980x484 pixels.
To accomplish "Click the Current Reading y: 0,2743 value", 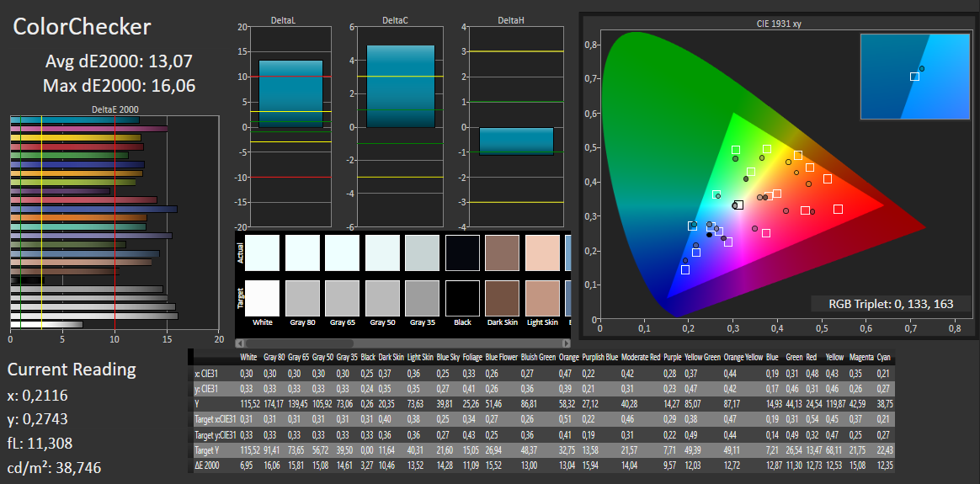I will [x=38, y=419].
